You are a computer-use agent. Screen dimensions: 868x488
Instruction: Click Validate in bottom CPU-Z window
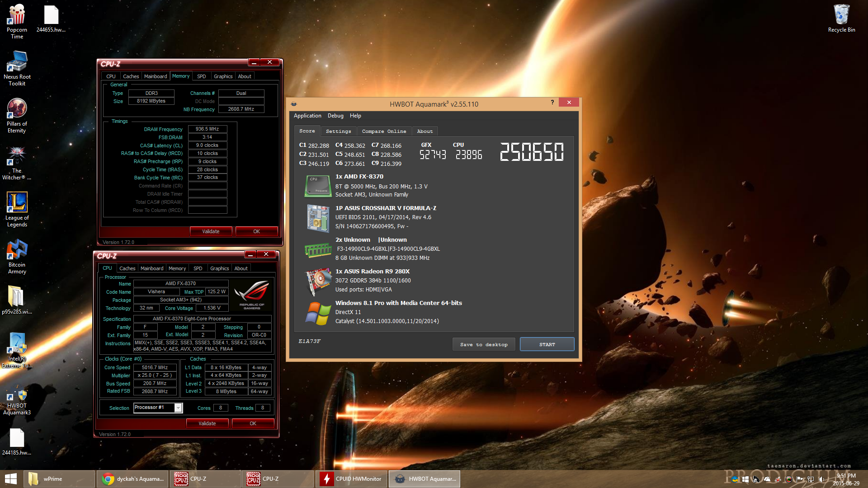click(207, 423)
